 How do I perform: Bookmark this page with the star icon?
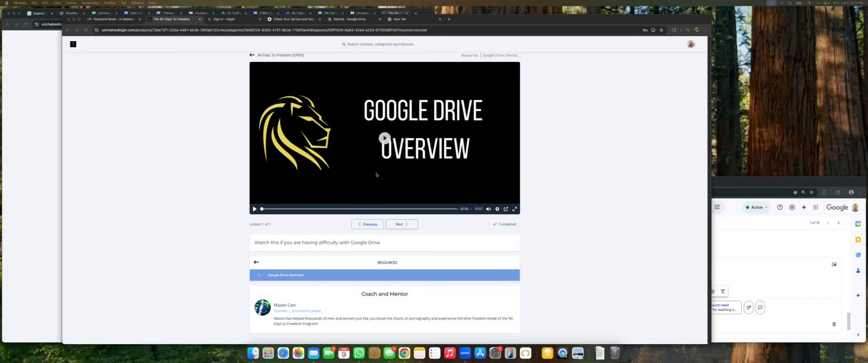point(662,30)
